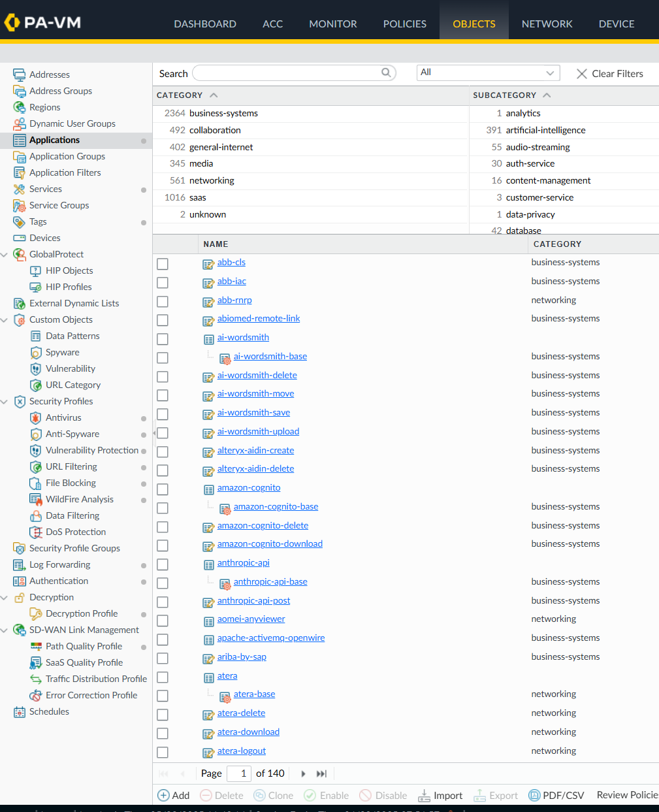Click the magnifier icon in Search box
This screenshot has width=659, height=812.
coord(387,73)
